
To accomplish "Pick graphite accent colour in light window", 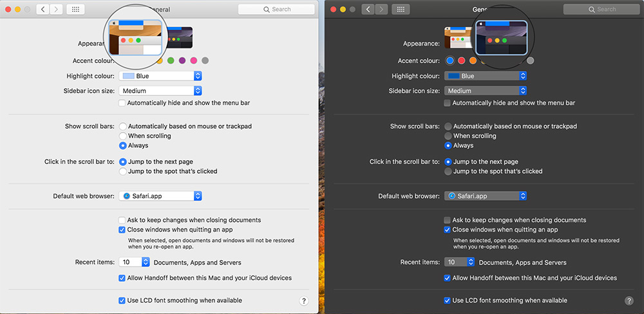I will [x=205, y=60].
